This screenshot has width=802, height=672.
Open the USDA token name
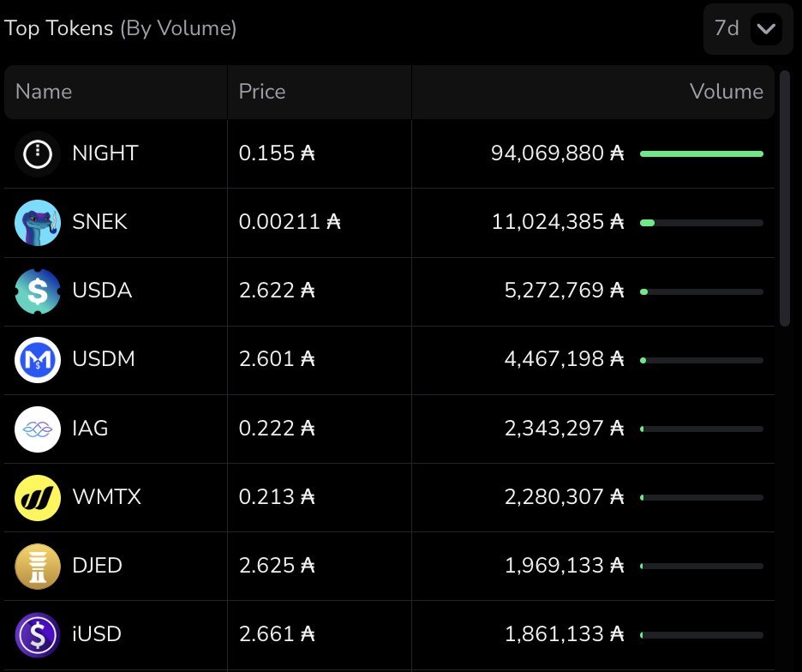102,291
